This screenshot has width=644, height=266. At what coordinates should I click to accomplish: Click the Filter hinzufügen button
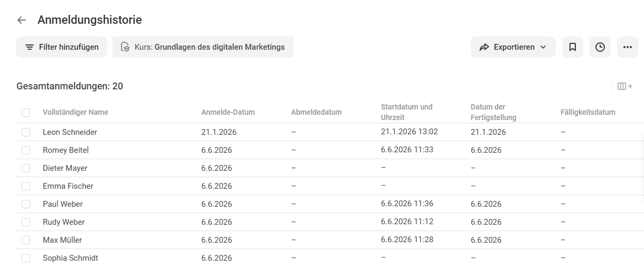pos(61,47)
